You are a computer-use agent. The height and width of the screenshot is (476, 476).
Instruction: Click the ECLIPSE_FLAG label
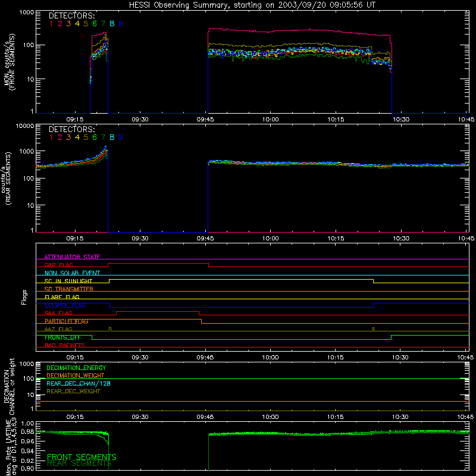[x=65, y=305]
